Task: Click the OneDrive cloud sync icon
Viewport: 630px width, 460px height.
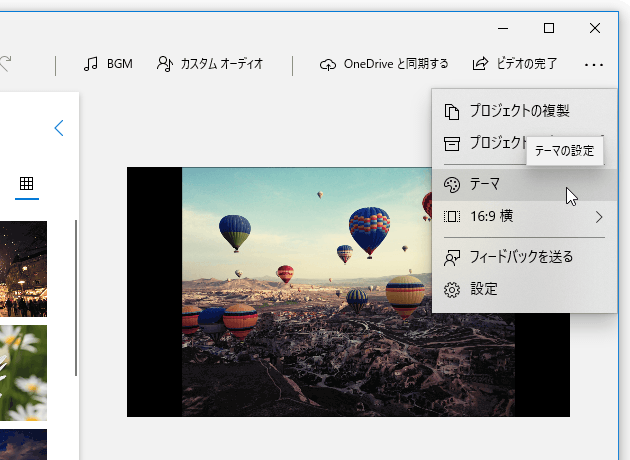Action: click(328, 64)
